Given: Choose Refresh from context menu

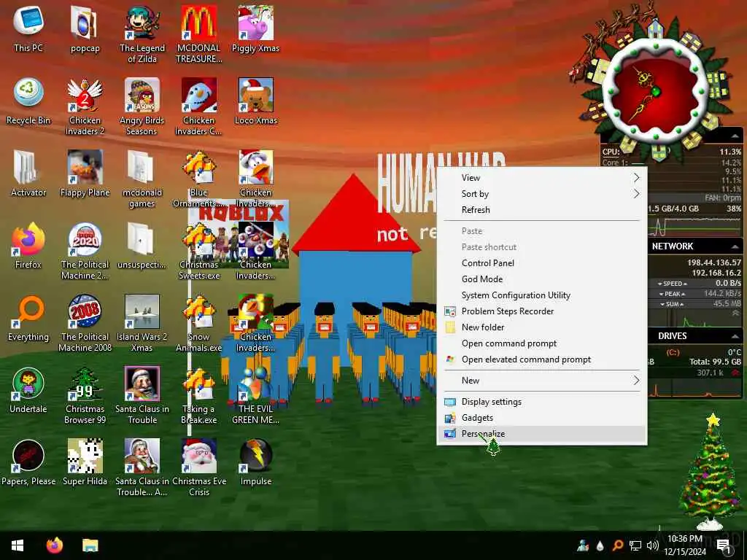Looking at the screenshot, I should pyautogui.click(x=542, y=210).
